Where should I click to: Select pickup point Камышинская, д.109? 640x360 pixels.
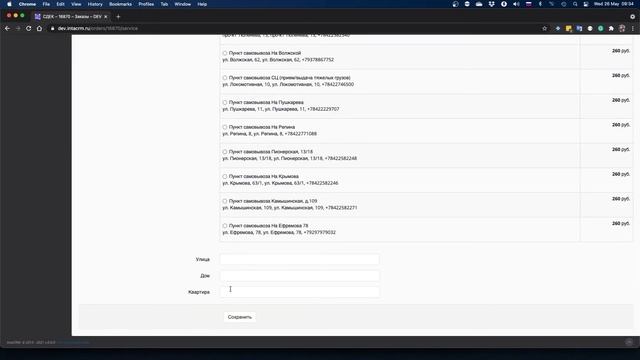224,201
